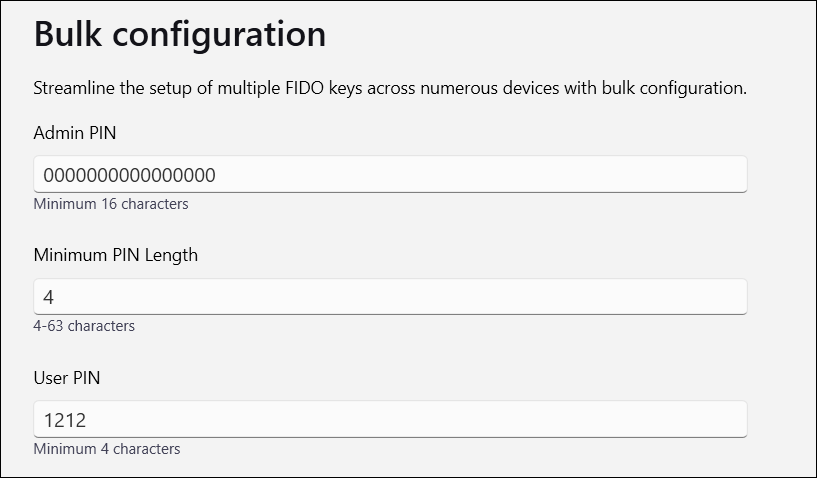Click the word 'Bulk' in the title

pos(70,34)
